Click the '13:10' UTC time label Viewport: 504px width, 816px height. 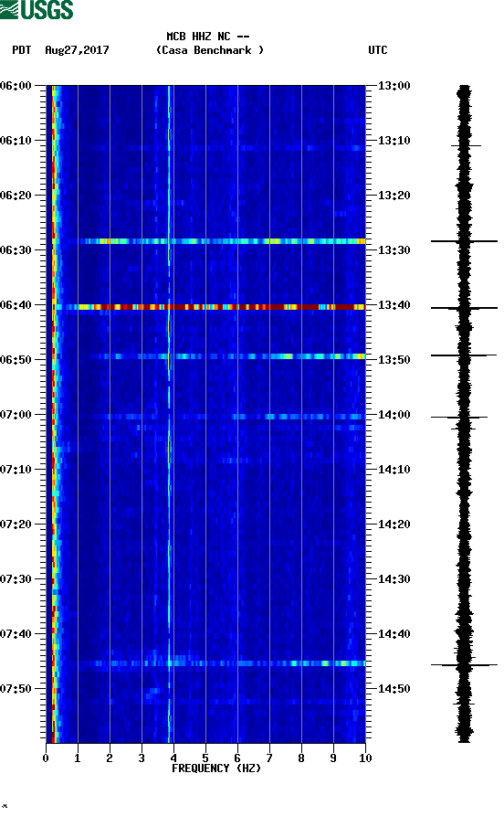coord(394,141)
